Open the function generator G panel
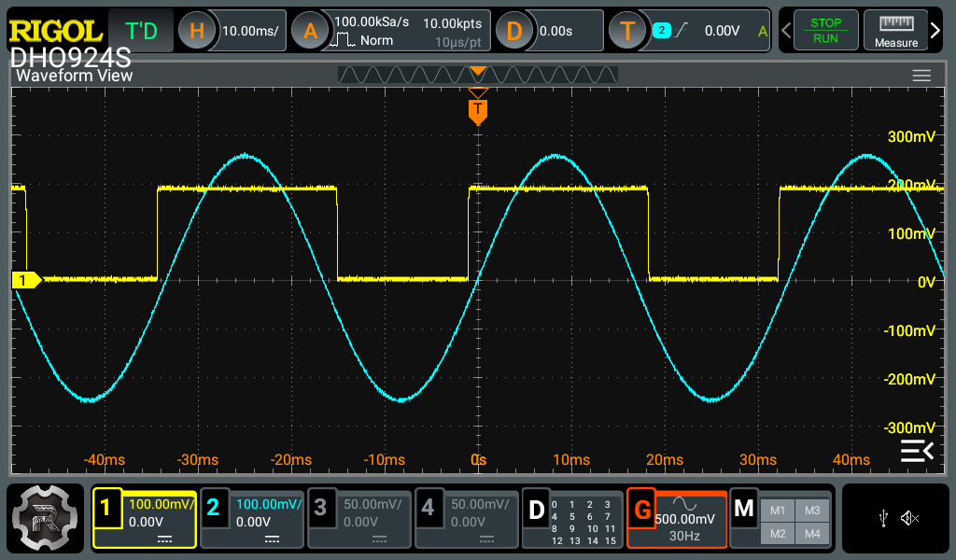This screenshot has height=560, width=956. [x=642, y=510]
